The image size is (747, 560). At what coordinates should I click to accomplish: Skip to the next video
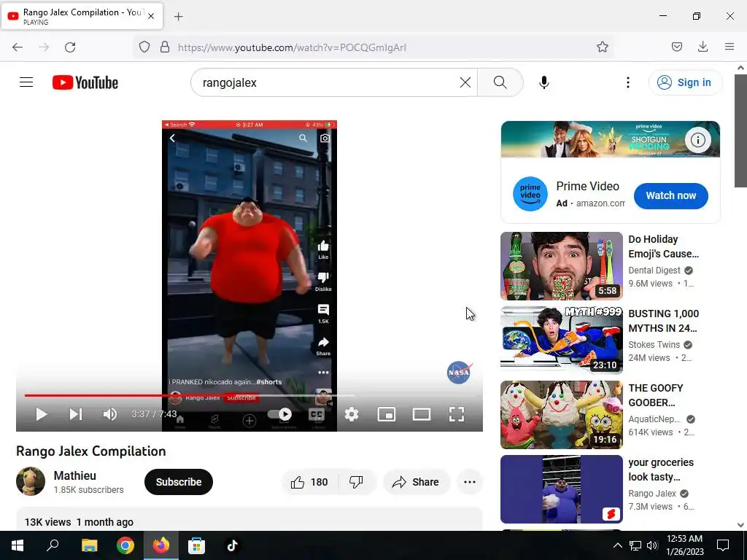coord(76,414)
